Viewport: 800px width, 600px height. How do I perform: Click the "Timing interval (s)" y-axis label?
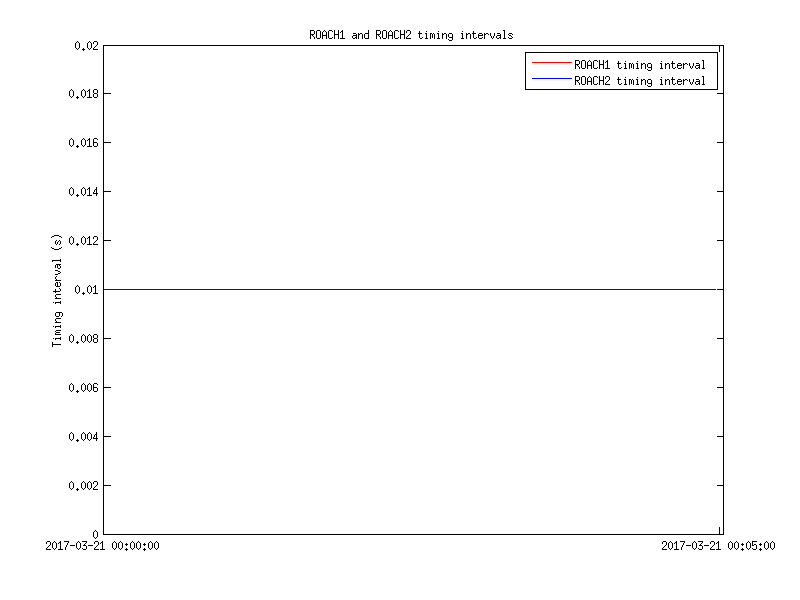pyautogui.click(x=58, y=290)
